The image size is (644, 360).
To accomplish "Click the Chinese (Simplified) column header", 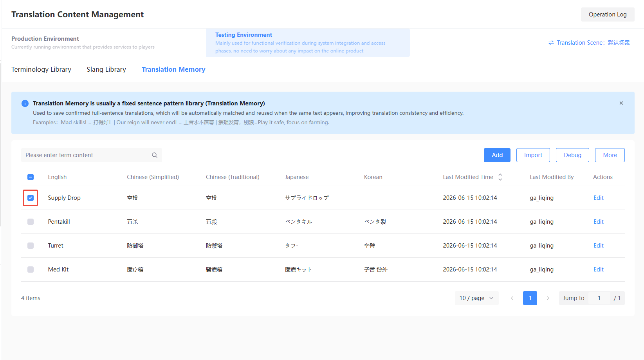I will click(x=153, y=177).
